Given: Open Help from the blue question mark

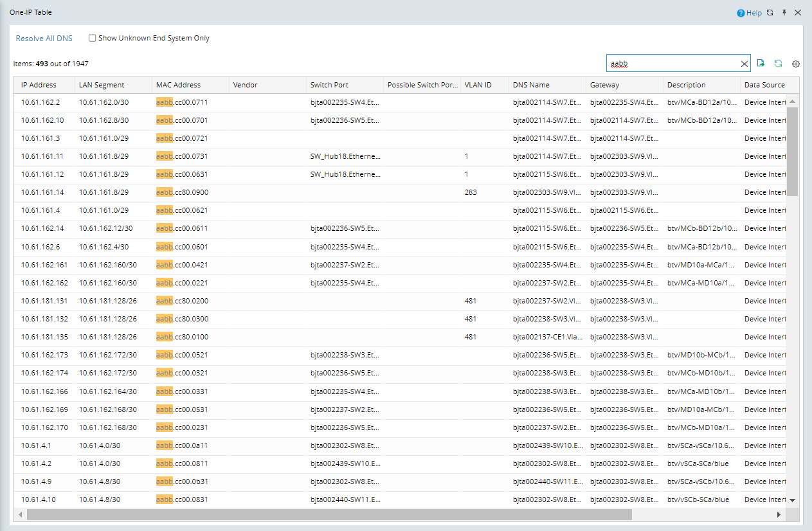Looking at the screenshot, I should tap(749, 13).
